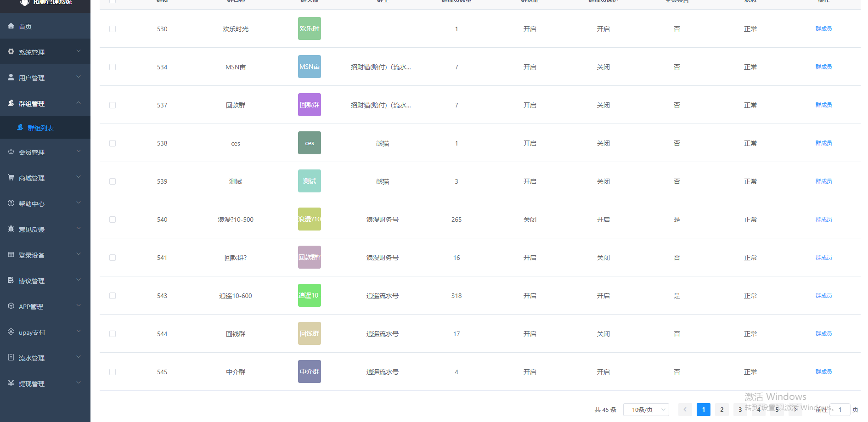Check the checkbox for group 530
The image size is (868, 422).
pos(113,29)
